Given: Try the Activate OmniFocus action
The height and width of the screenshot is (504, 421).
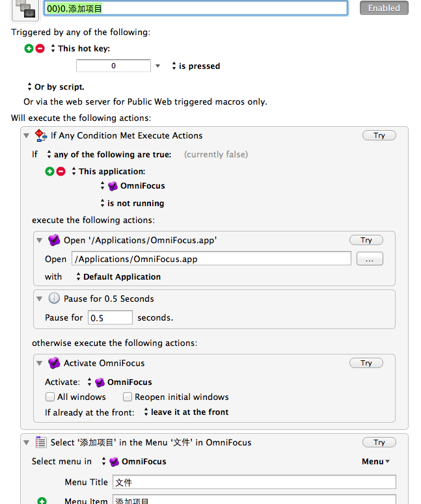Looking at the screenshot, I should 366,363.
